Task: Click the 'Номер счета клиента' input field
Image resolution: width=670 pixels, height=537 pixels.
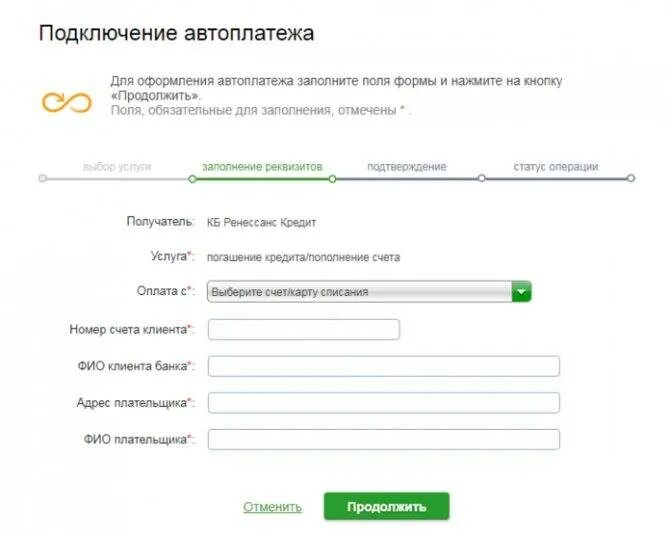Action: pos(304,329)
